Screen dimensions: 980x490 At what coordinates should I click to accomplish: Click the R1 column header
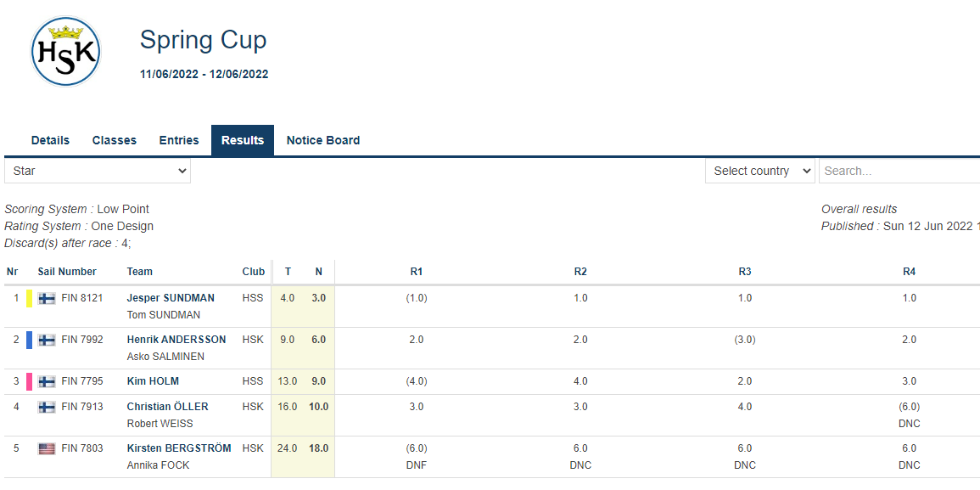(417, 272)
